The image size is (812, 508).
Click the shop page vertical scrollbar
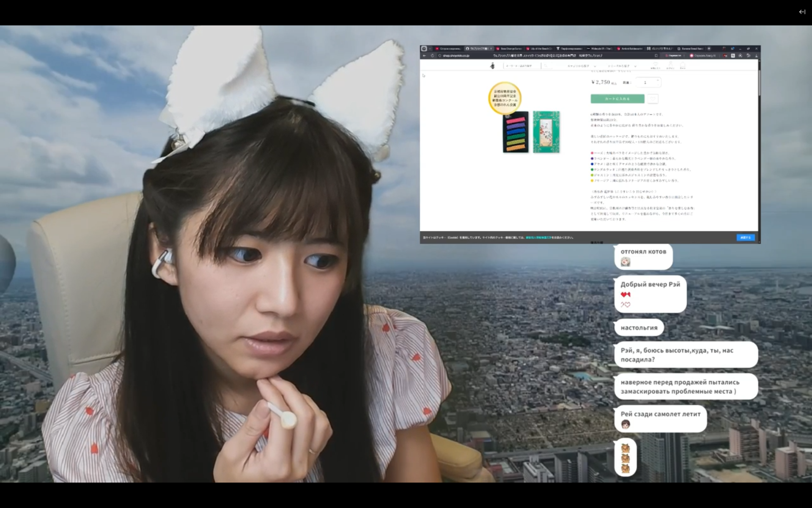point(759,83)
